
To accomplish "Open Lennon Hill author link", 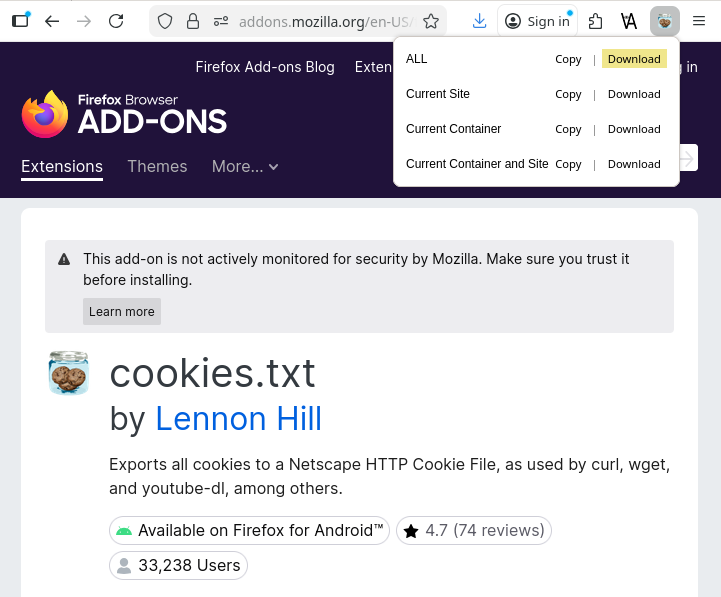I will (238, 418).
